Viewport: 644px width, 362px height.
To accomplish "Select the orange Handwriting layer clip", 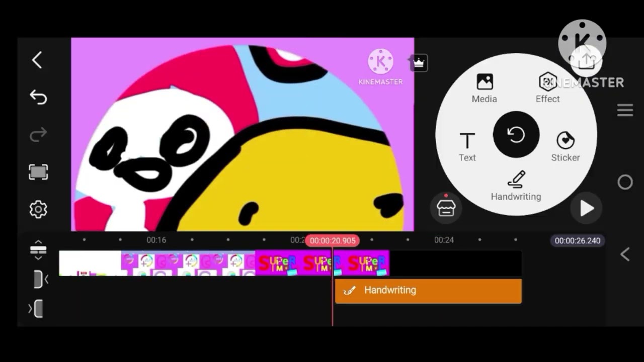I will point(428,291).
